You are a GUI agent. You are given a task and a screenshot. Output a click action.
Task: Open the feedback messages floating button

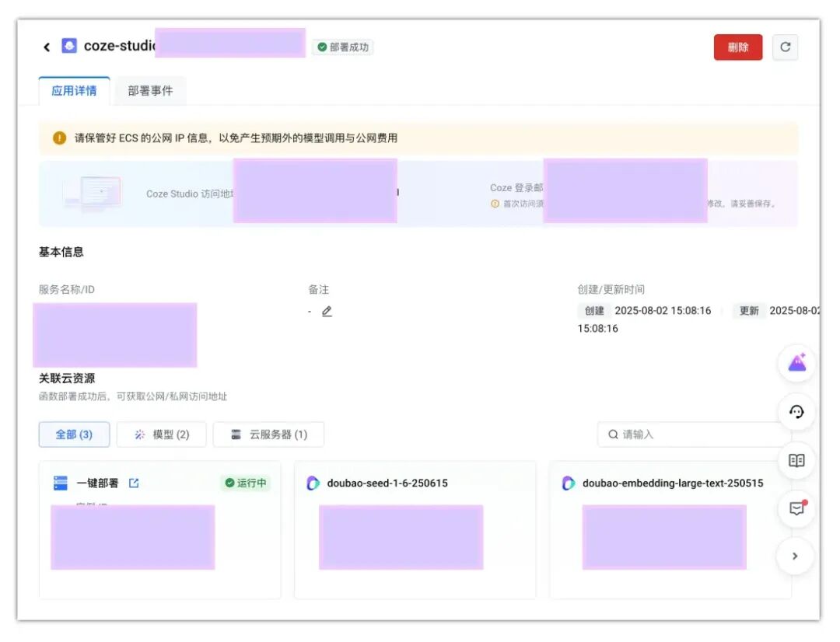point(796,508)
